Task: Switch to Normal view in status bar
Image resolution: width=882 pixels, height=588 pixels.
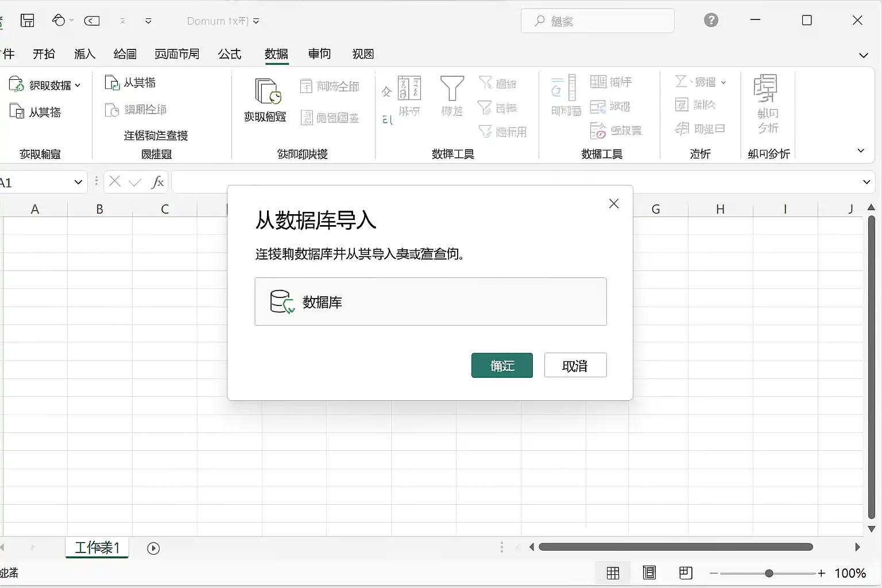Action: coord(613,573)
